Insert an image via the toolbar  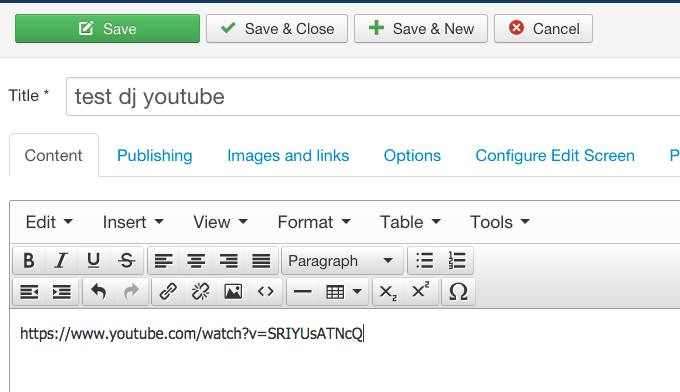(233, 292)
